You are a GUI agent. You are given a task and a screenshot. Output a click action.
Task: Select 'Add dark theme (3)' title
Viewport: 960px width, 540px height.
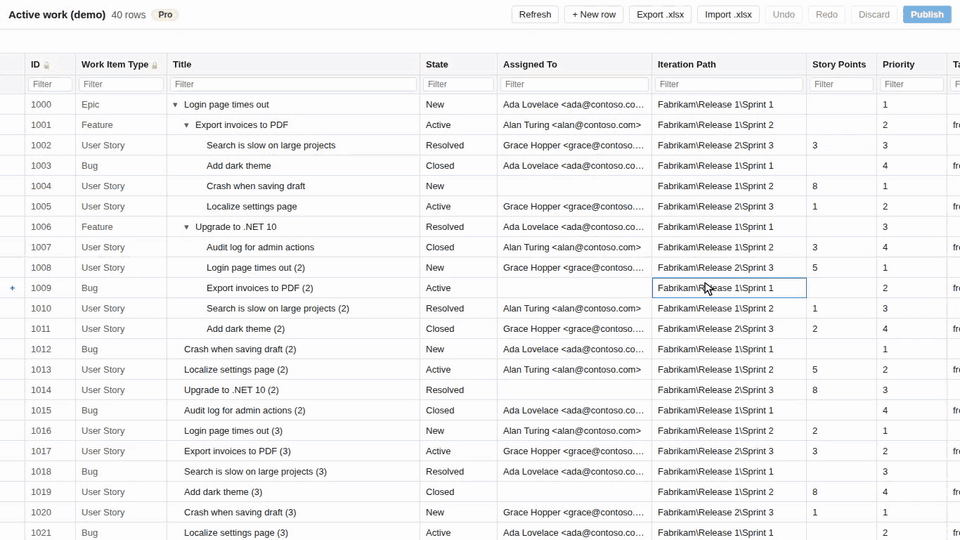[x=223, y=492]
